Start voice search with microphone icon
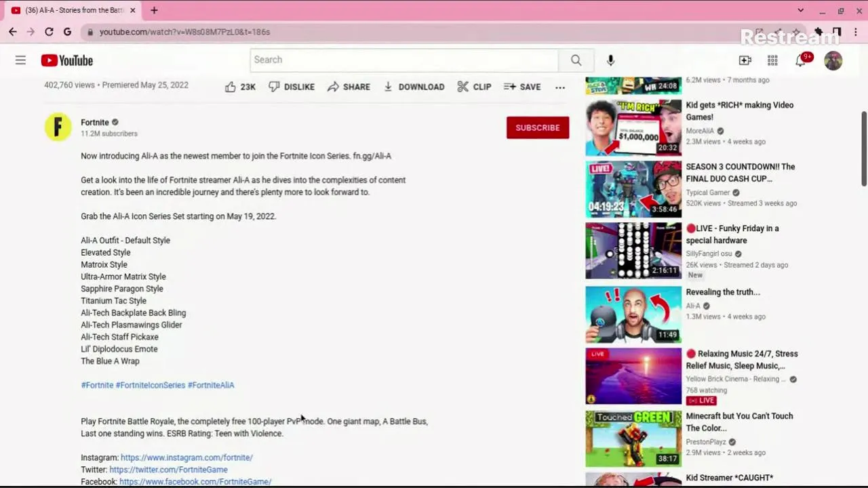The image size is (868, 488). [610, 60]
